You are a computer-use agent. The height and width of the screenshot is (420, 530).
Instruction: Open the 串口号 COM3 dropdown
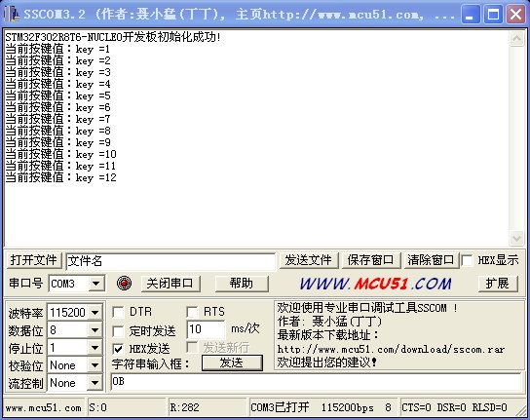coord(96,284)
